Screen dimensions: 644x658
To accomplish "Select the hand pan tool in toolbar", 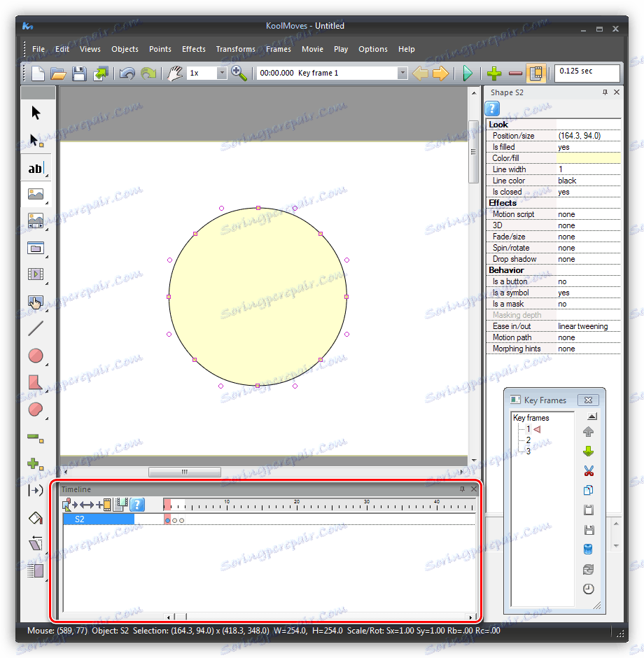I will click(174, 73).
